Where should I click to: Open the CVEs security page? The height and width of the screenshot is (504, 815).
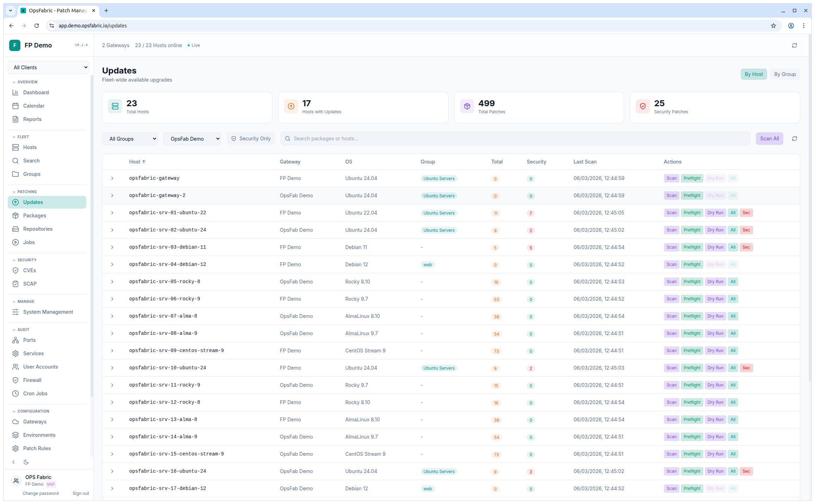coord(30,270)
